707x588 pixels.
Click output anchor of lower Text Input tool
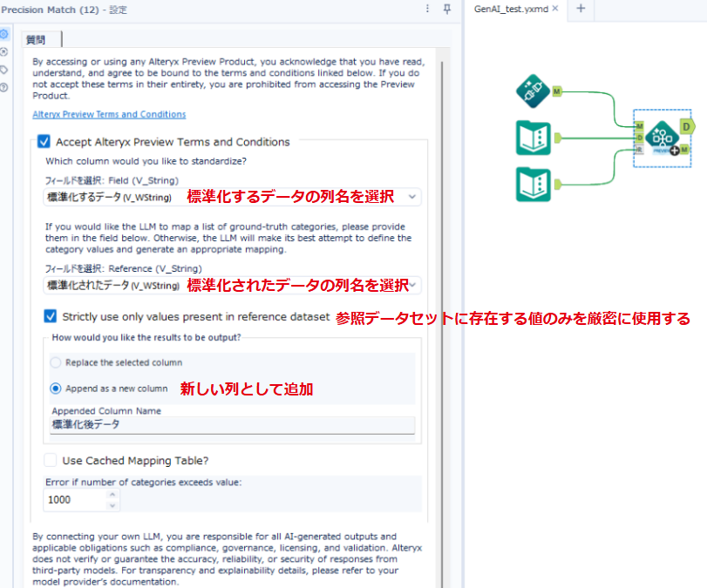tap(558, 185)
